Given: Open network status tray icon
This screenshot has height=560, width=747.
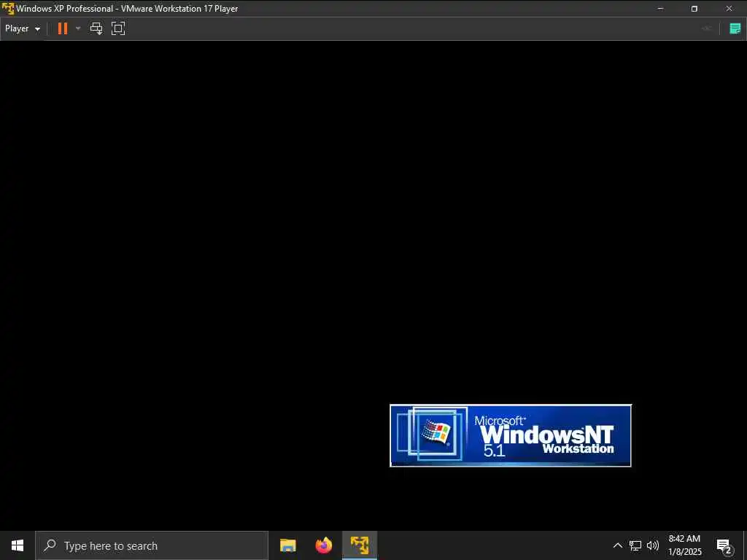Looking at the screenshot, I should (635, 545).
